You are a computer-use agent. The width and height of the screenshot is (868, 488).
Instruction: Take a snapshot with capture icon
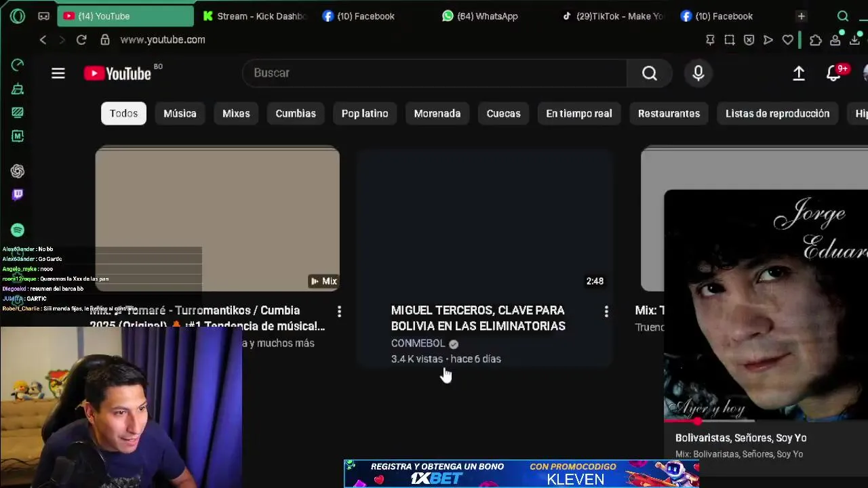[x=730, y=40]
